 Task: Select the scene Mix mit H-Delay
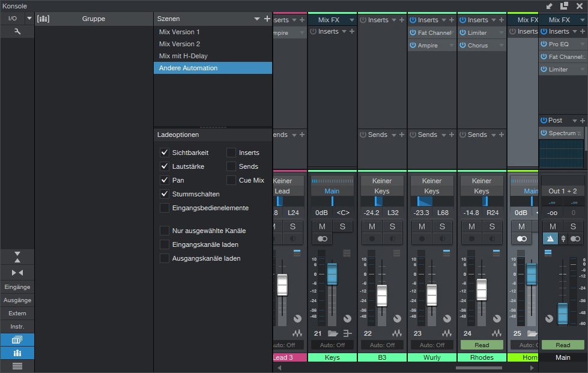(x=183, y=56)
